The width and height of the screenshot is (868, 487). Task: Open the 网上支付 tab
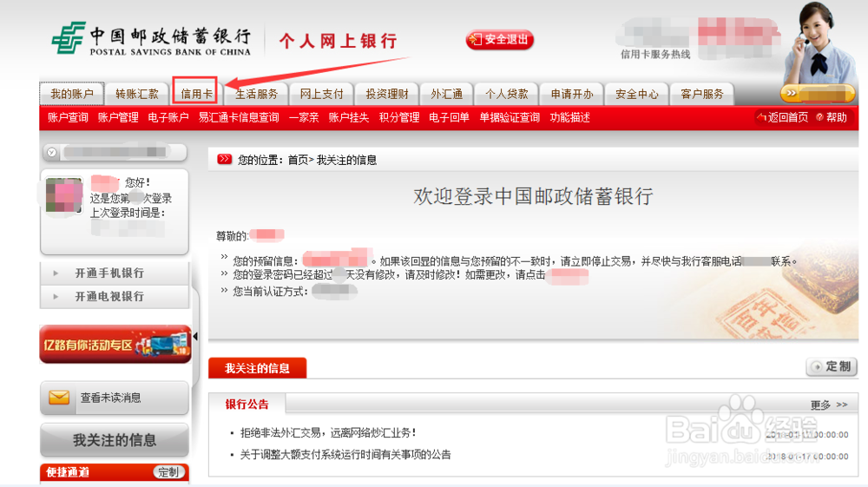tap(322, 94)
